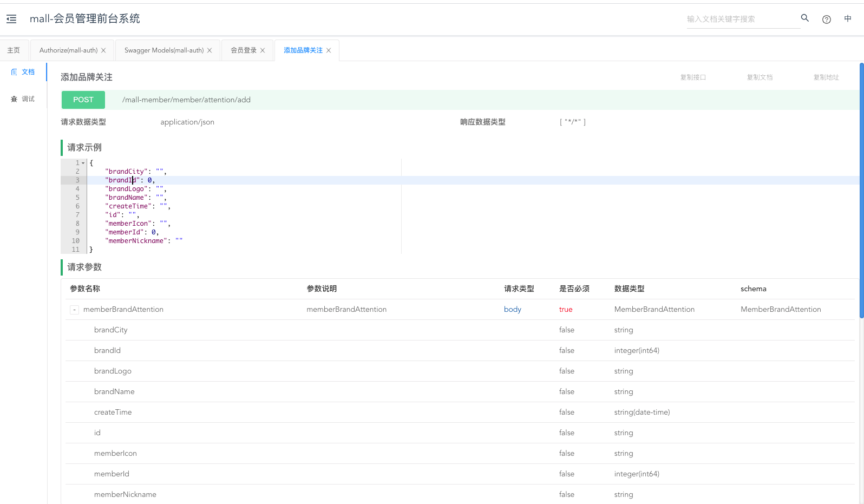This screenshot has height=504, width=864.
Task: Switch to the 会员登录 tab
Action: click(244, 50)
